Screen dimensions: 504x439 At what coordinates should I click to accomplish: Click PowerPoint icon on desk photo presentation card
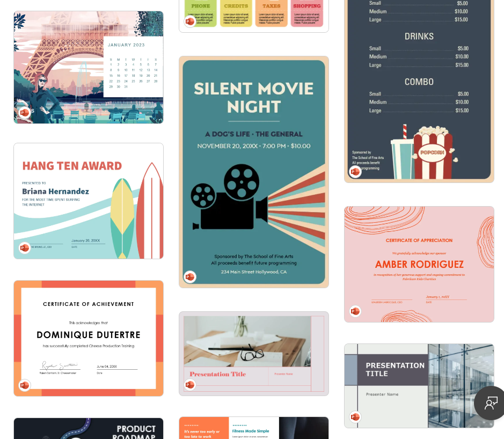[190, 385]
